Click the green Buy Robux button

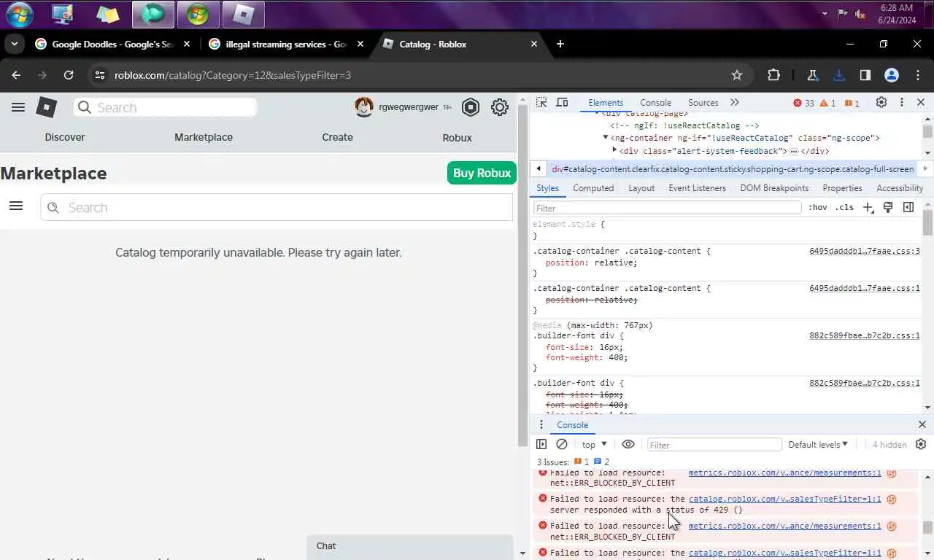pos(482,173)
